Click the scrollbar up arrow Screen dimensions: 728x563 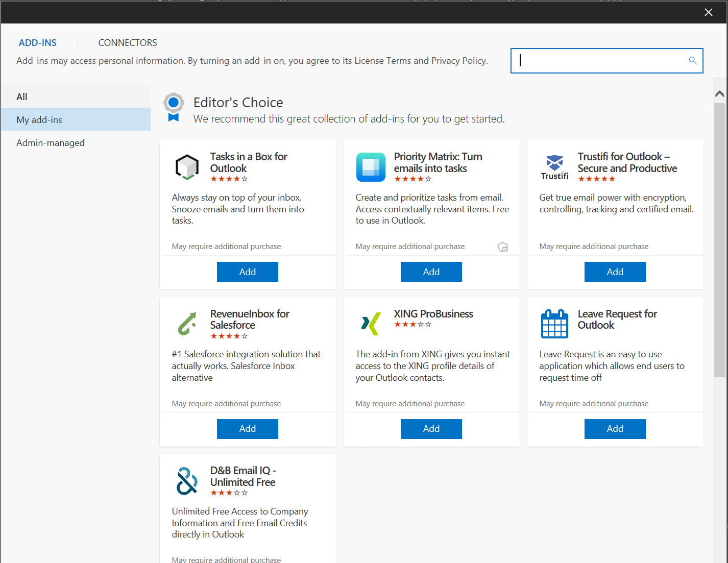click(x=719, y=94)
